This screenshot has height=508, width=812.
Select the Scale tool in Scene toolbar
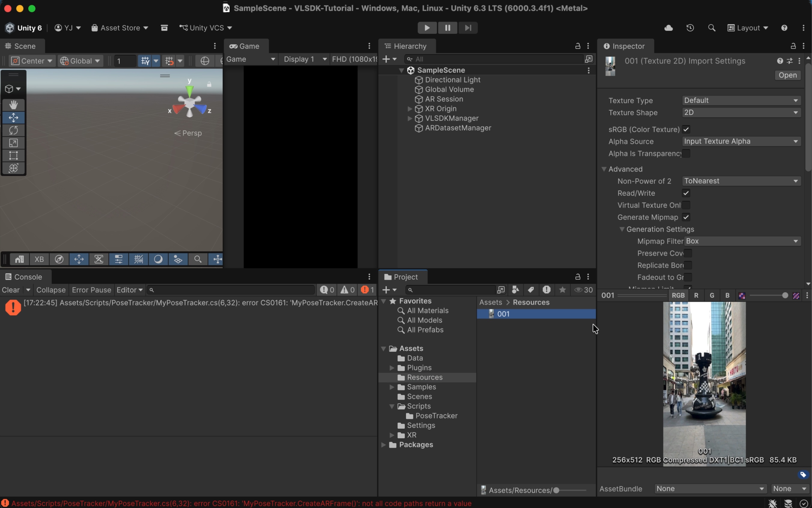tap(14, 143)
